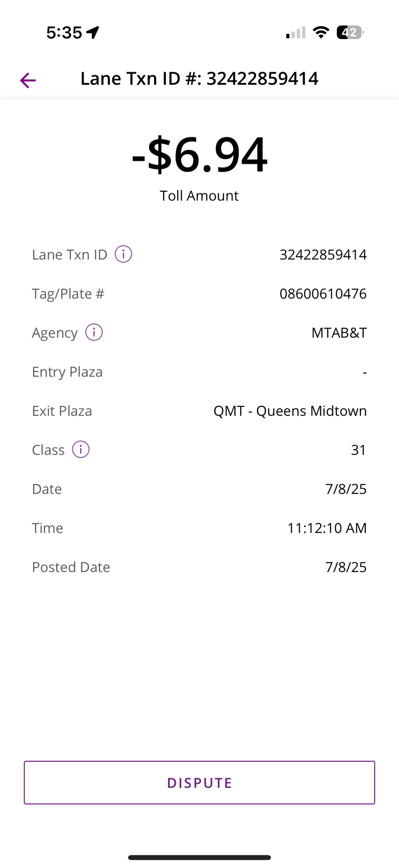Viewport: 399px width, 868px height.
Task: Tap the Class info icon
Action: [81, 449]
